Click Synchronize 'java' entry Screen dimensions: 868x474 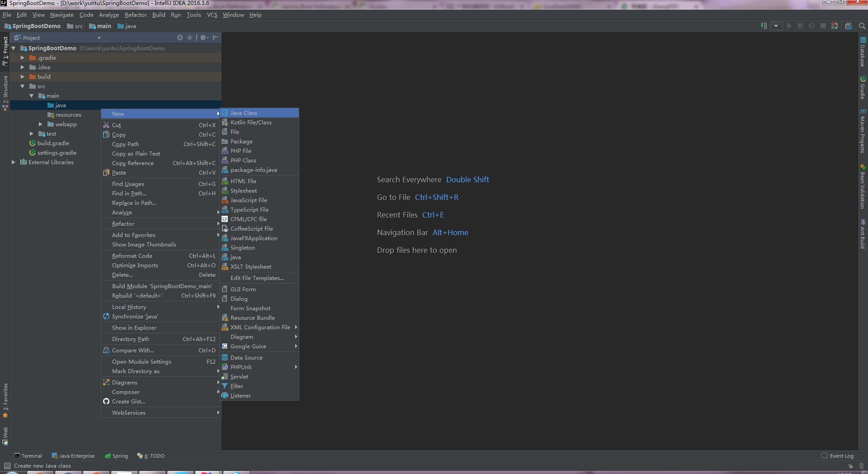click(161, 316)
